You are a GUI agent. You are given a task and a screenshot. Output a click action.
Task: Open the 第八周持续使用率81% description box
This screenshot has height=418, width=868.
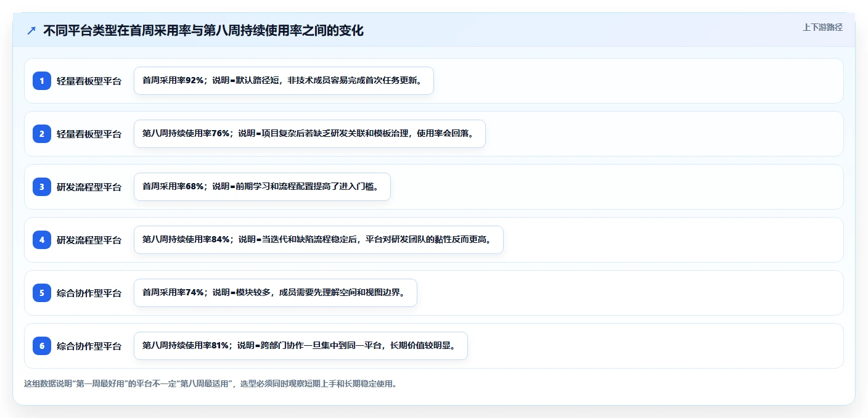[301, 346]
